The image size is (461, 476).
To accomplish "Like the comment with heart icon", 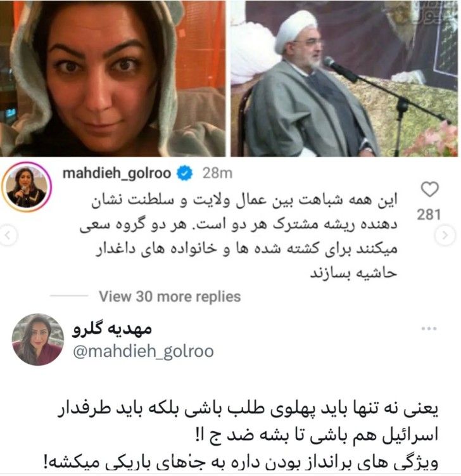I will point(430,190).
